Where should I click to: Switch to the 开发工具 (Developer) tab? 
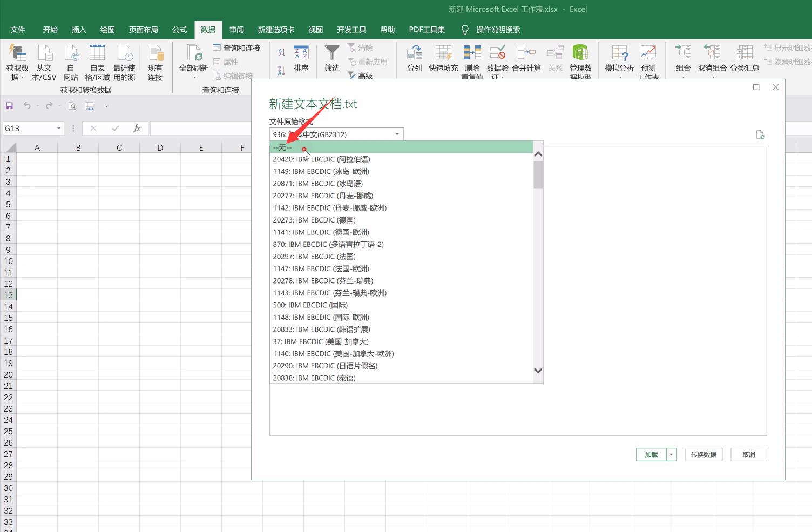(351, 30)
